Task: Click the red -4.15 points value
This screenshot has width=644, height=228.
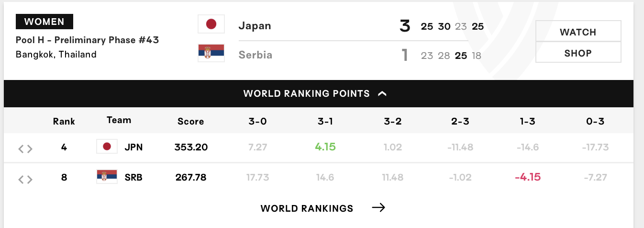Action: [x=527, y=177]
